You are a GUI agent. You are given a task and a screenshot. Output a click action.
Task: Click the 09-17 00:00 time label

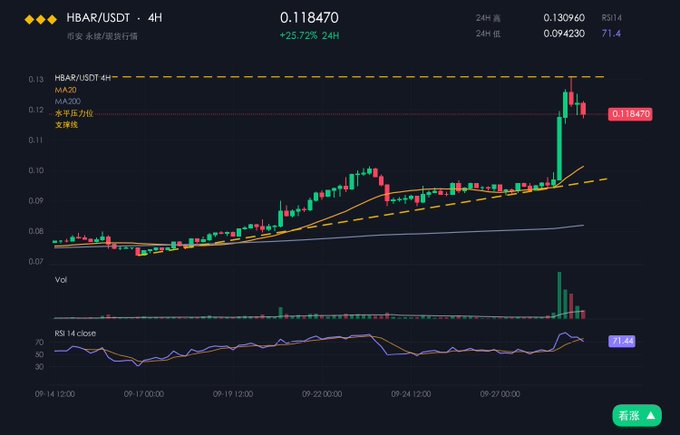pyautogui.click(x=144, y=394)
